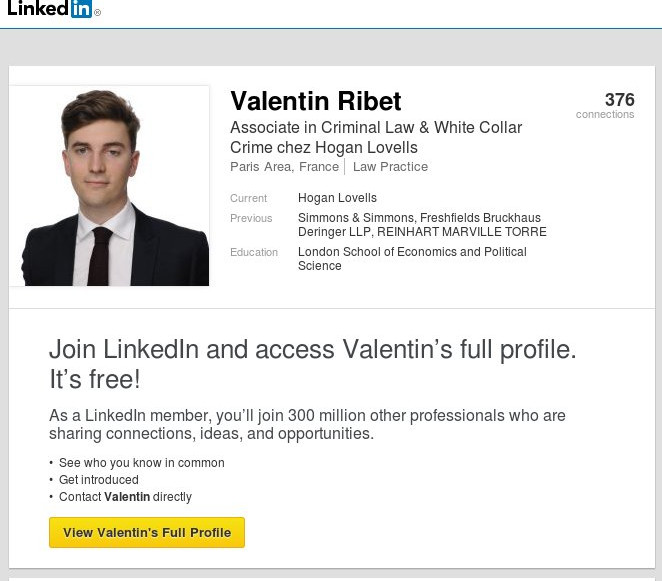This screenshot has width=662, height=581.
Task: Click the 'Get introduced' bullet item
Action: point(99,480)
